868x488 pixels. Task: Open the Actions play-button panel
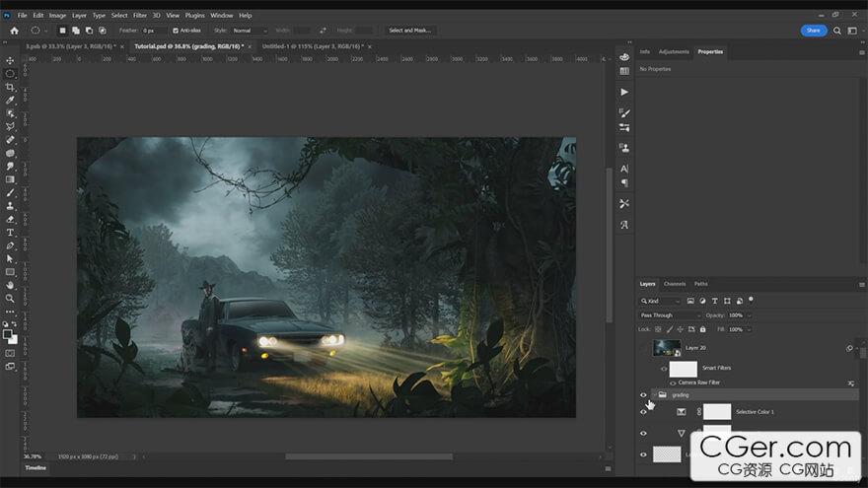tap(624, 92)
